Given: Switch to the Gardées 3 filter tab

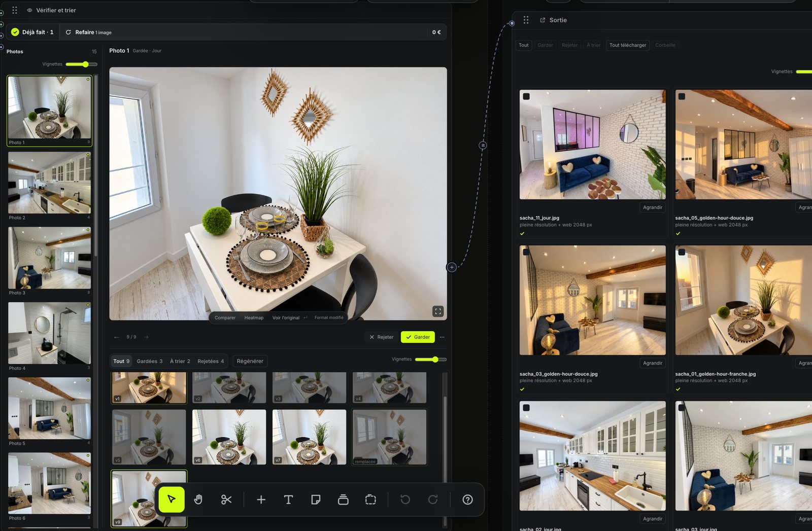Looking at the screenshot, I should [x=150, y=361].
